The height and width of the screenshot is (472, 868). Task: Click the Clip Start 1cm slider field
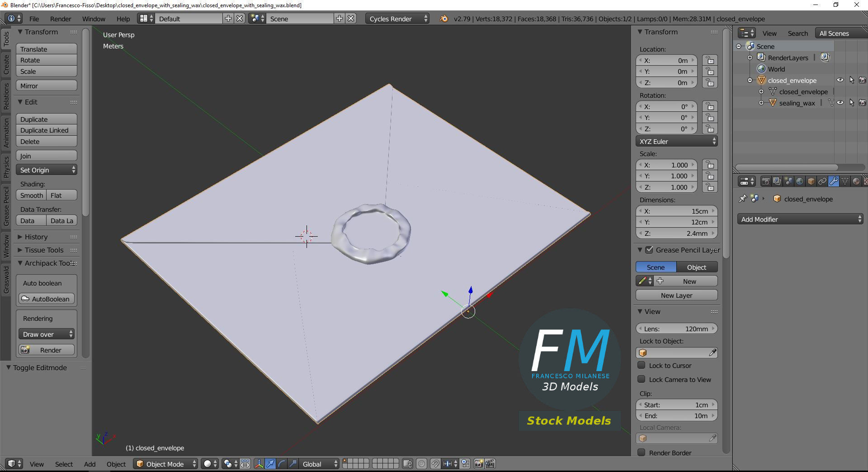click(x=676, y=405)
